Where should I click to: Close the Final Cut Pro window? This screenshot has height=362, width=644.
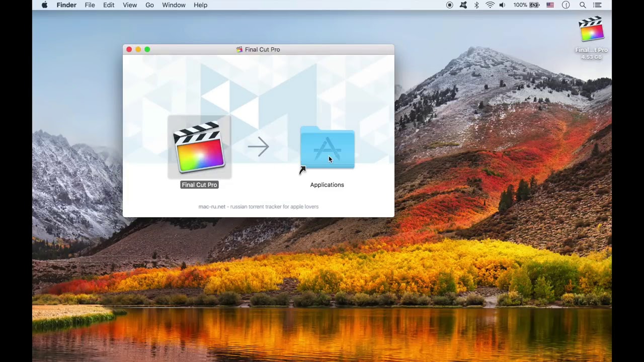[129, 49]
